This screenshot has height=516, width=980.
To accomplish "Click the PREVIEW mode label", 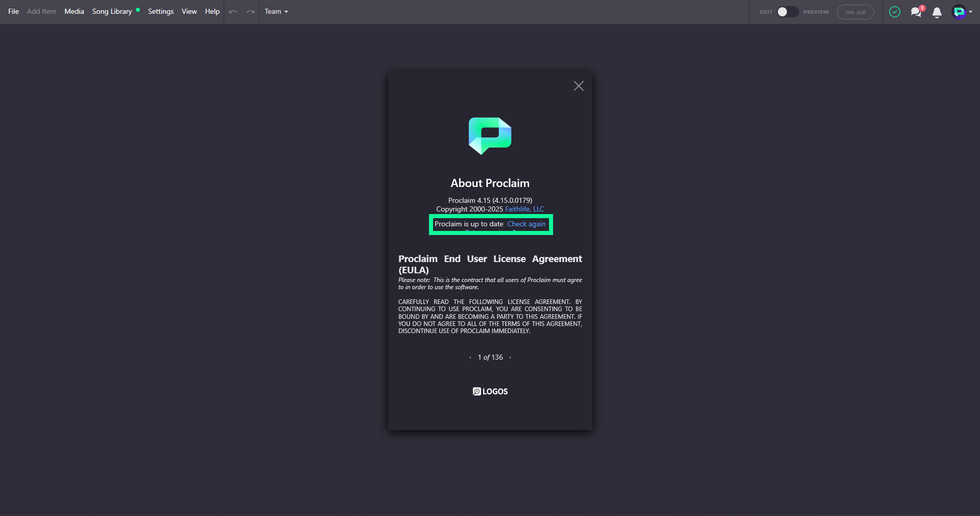I will (816, 12).
